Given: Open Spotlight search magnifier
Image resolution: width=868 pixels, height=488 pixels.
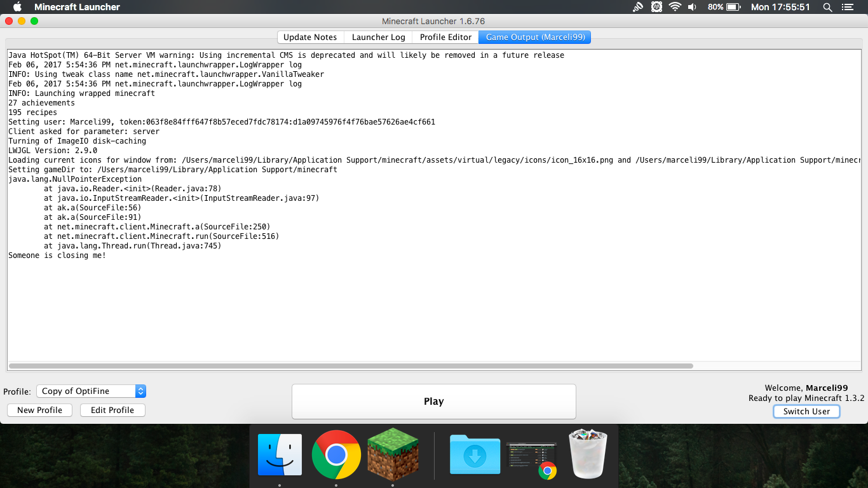Looking at the screenshot, I should point(827,7).
